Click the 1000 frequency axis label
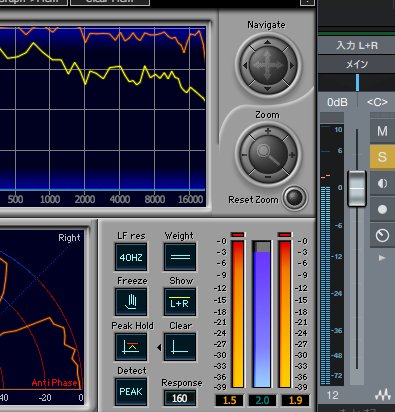This screenshot has height=412, width=395. pyautogui.click(x=50, y=199)
